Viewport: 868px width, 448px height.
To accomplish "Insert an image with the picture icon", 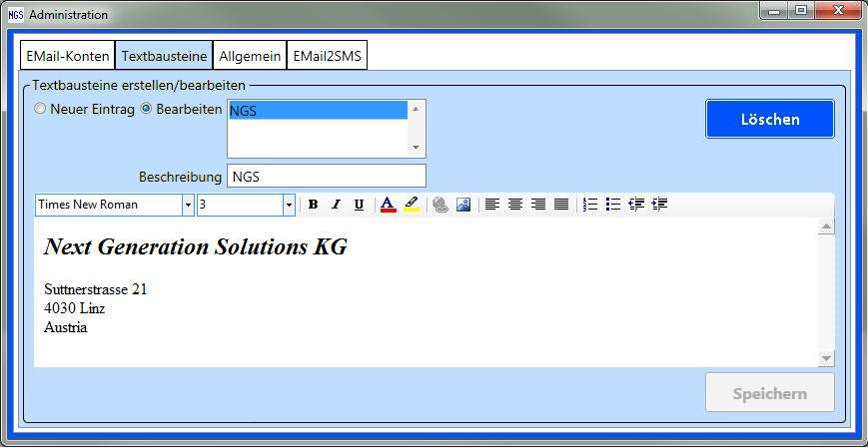I will 463,205.
